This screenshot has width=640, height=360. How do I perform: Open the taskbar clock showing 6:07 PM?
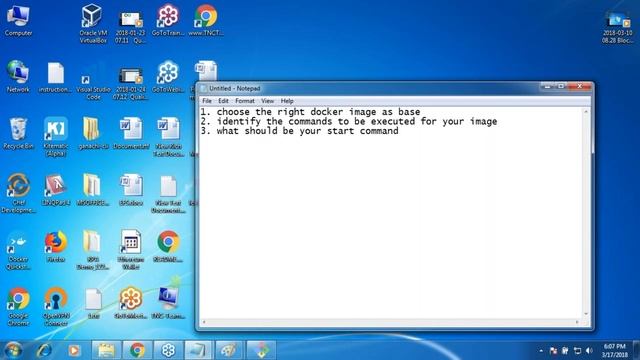(x=614, y=351)
